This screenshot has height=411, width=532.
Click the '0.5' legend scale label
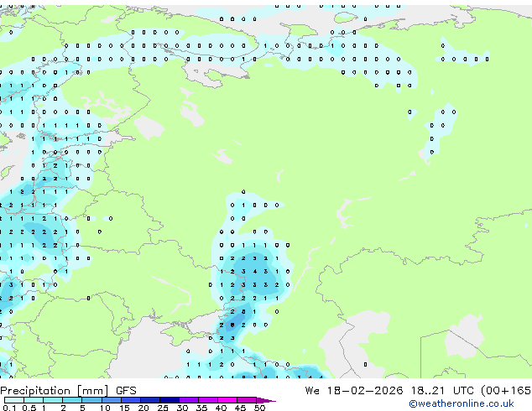click(x=29, y=408)
